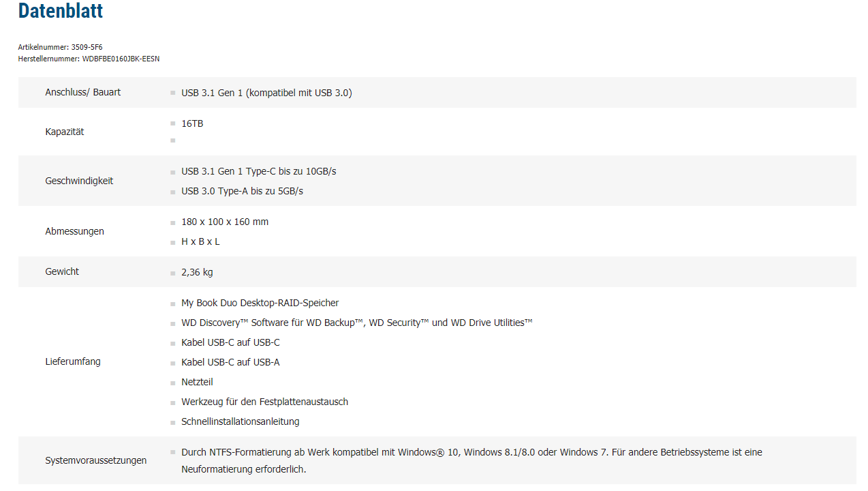Click the WD Discovery Software list entry

pos(357,323)
